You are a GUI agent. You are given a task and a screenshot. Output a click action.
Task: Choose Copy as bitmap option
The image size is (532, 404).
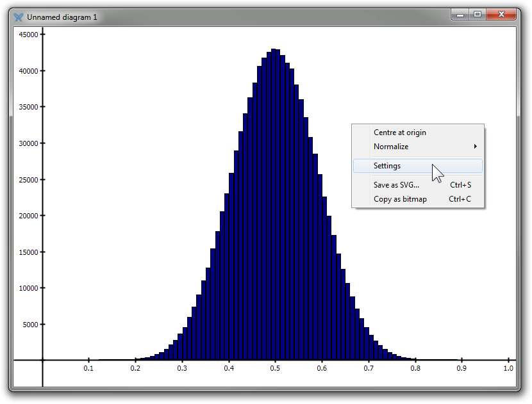click(400, 199)
